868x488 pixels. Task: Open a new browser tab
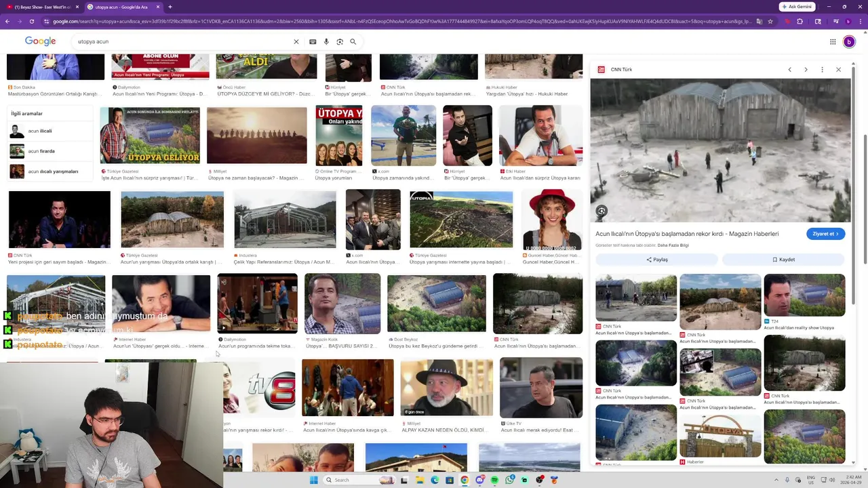click(x=170, y=7)
